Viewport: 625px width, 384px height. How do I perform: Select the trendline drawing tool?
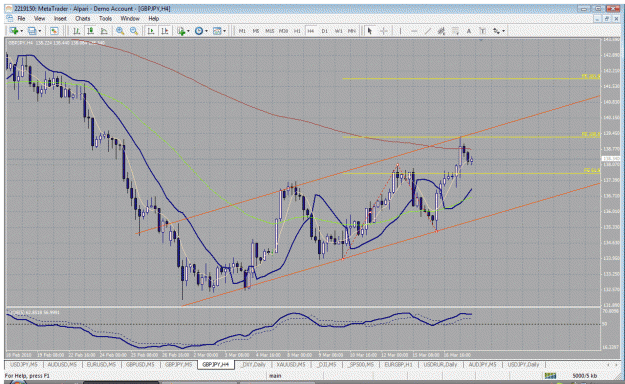click(428, 31)
